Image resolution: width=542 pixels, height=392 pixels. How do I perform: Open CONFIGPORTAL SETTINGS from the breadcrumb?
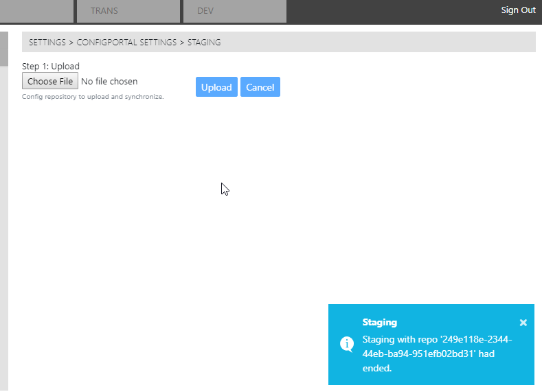pyautogui.click(x=126, y=43)
